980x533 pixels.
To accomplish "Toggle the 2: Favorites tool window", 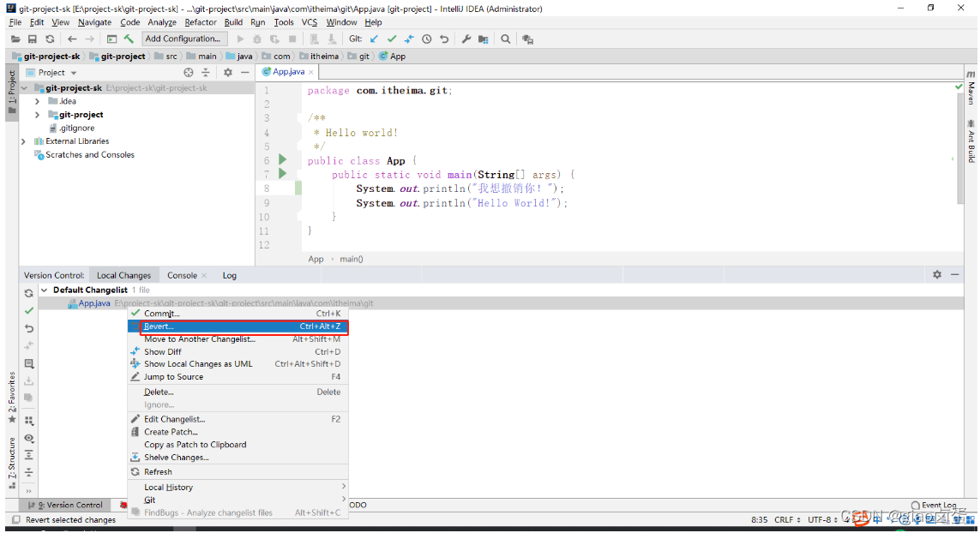I will tap(12, 397).
